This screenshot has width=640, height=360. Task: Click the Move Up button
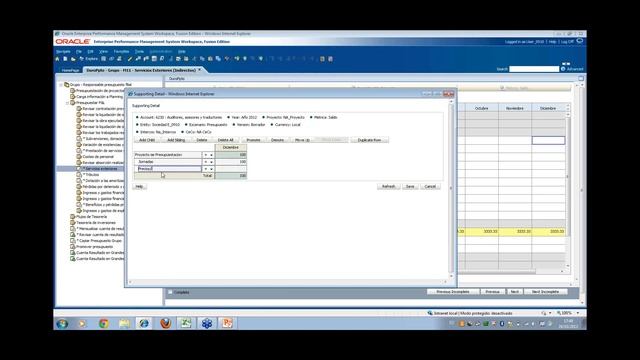(x=302, y=140)
